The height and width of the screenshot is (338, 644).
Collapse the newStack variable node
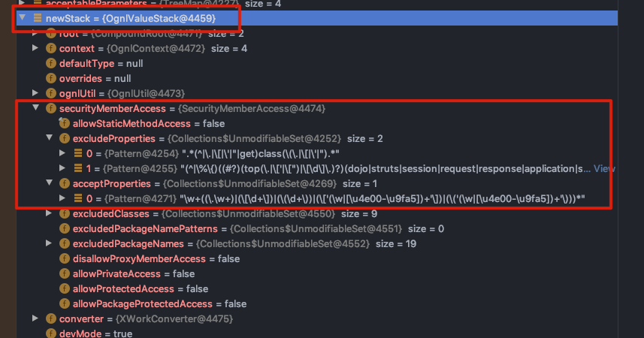point(22,18)
